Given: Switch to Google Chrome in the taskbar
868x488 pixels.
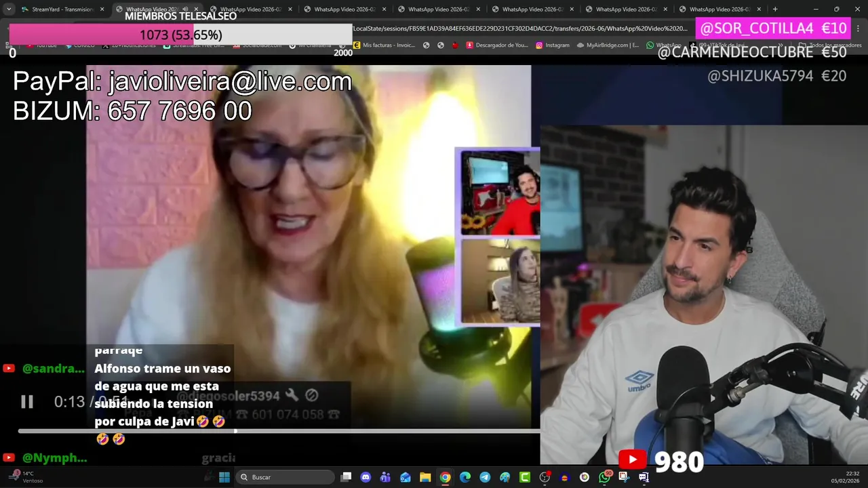Looking at the screenshot, I should point(445,477).
